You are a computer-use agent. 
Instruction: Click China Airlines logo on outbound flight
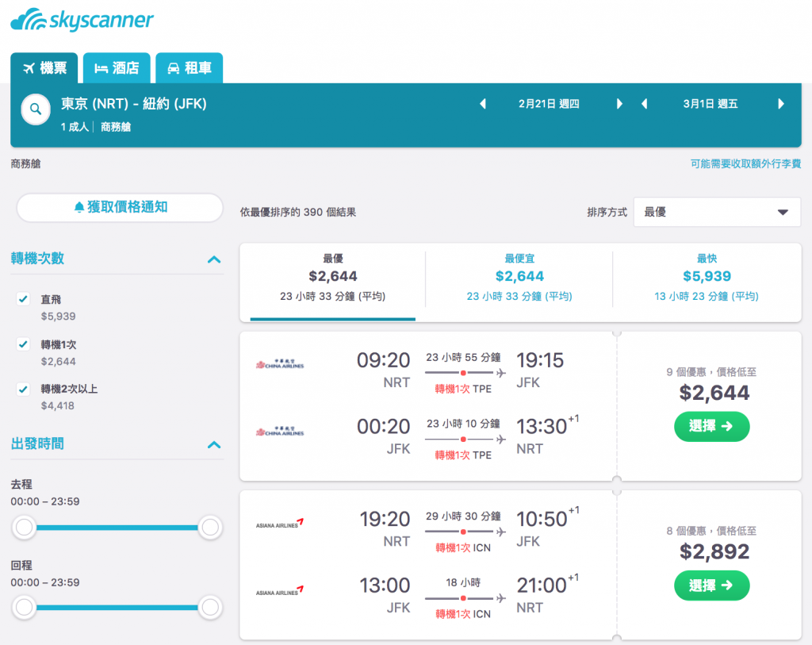[x=280, y=364]
